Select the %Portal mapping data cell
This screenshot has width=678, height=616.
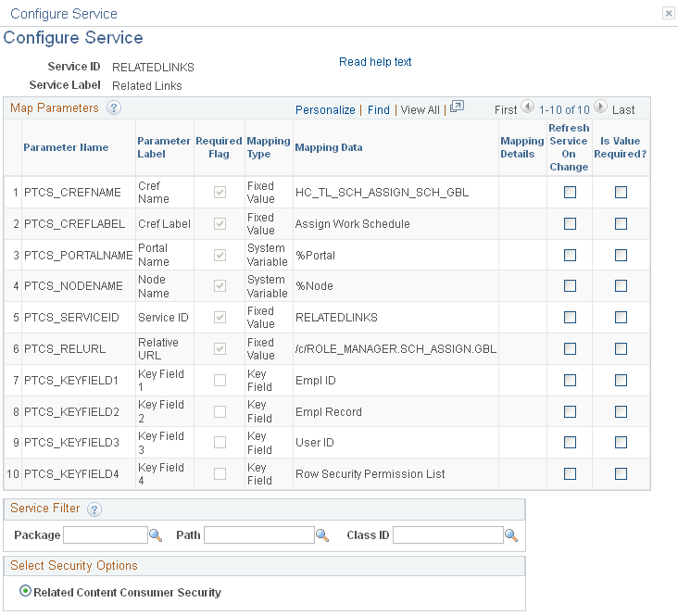point(315,256)
